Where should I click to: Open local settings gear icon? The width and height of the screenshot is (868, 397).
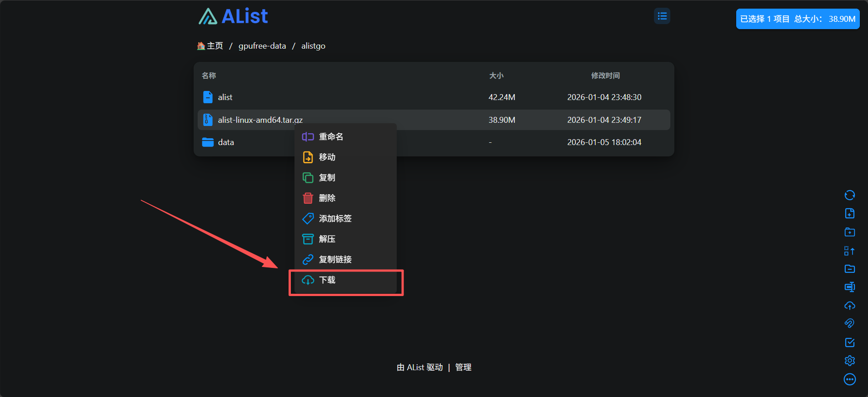(849, 361)
